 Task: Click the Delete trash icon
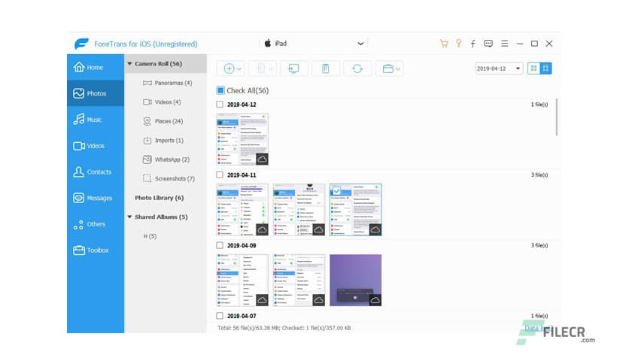tap(325, 68)
